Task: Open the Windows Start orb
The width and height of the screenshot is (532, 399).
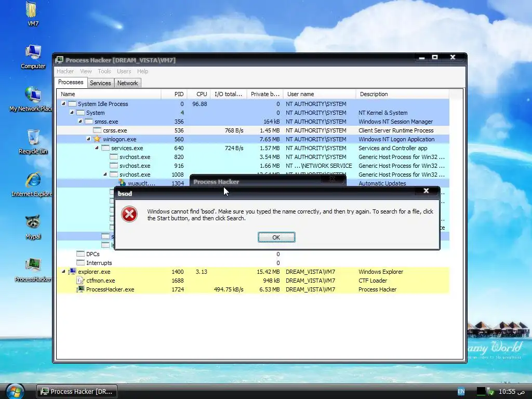Action: click(x=15, y=392)
